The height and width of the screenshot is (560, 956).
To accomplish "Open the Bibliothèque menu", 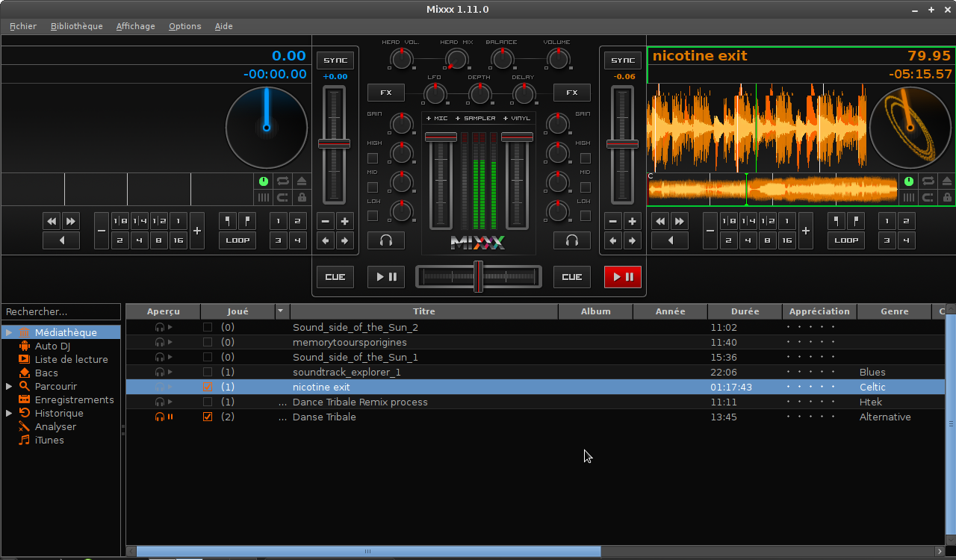I will pyautogui.click(x=76, y=26).
